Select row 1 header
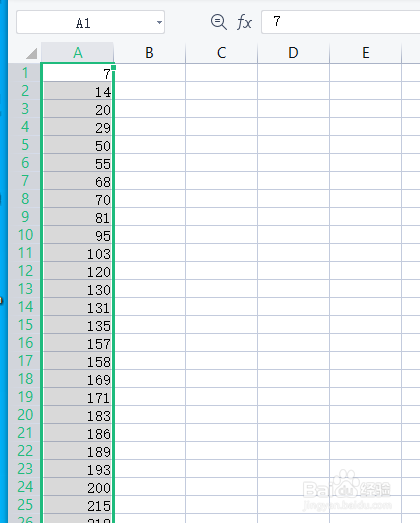 pos(25,73)
